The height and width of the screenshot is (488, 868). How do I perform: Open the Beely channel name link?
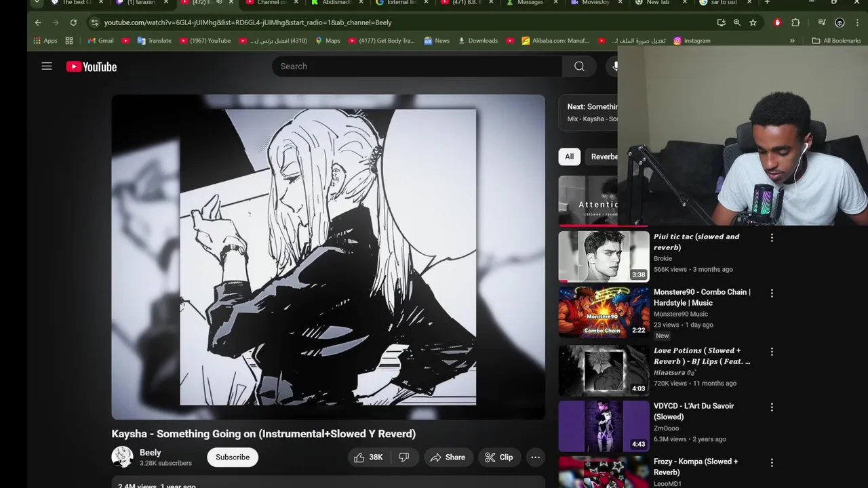(151, 453)
